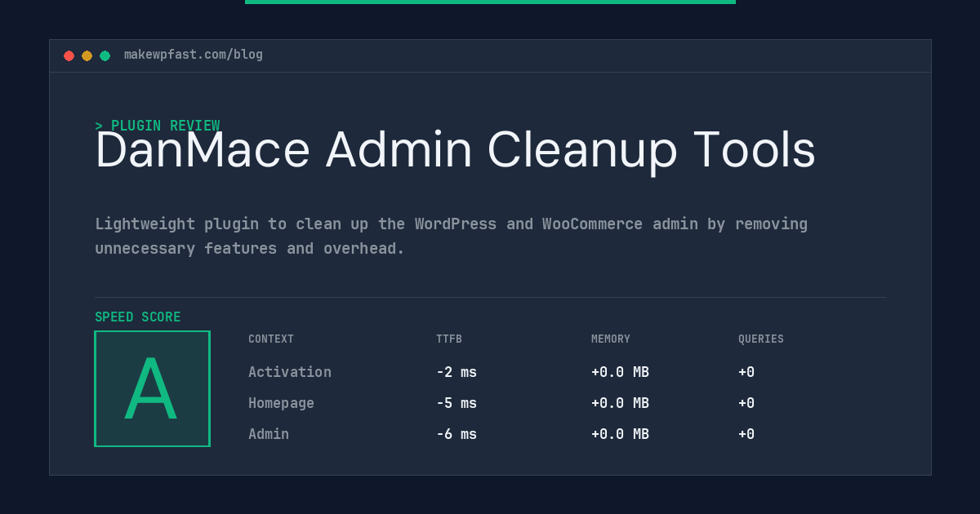Click the yellow window dot
The height and width of the screenshot is (514, 980).
pos(87,55)
